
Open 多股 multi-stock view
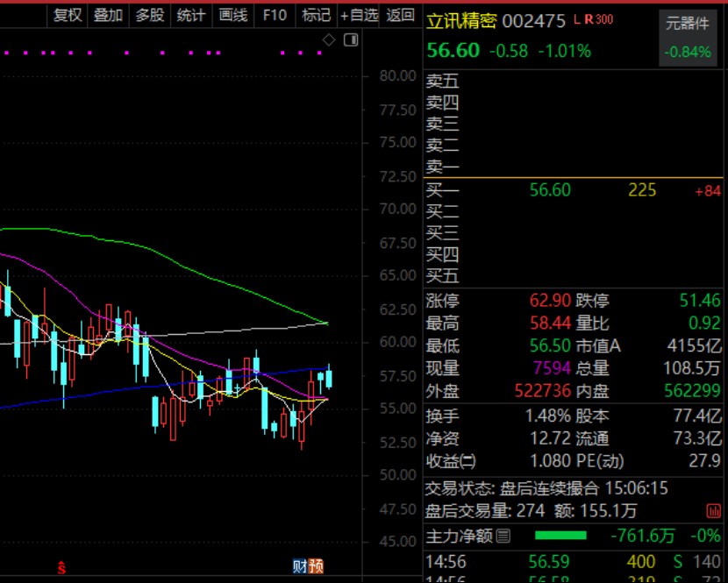coord(149,15)
